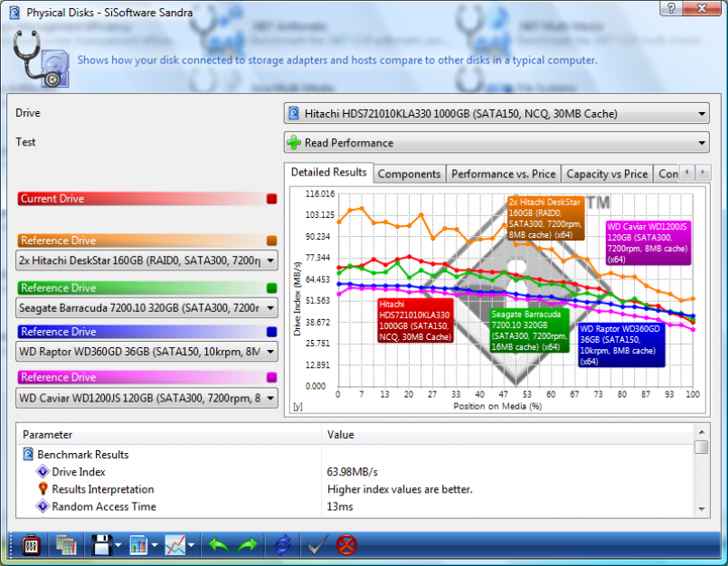
Task: Click the checkmark OK icon in toolbar
Action: coord(316,545)
